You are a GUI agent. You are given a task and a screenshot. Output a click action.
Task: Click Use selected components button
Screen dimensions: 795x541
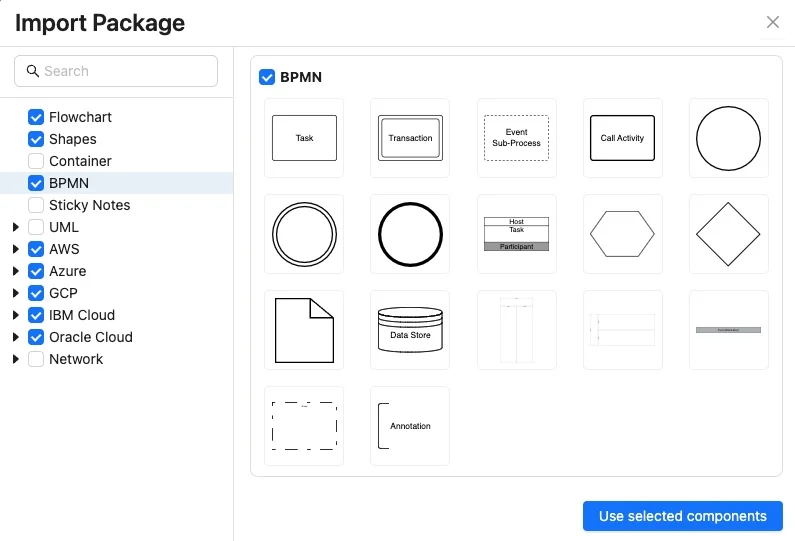pyautogui.click(x=682, y=516)
